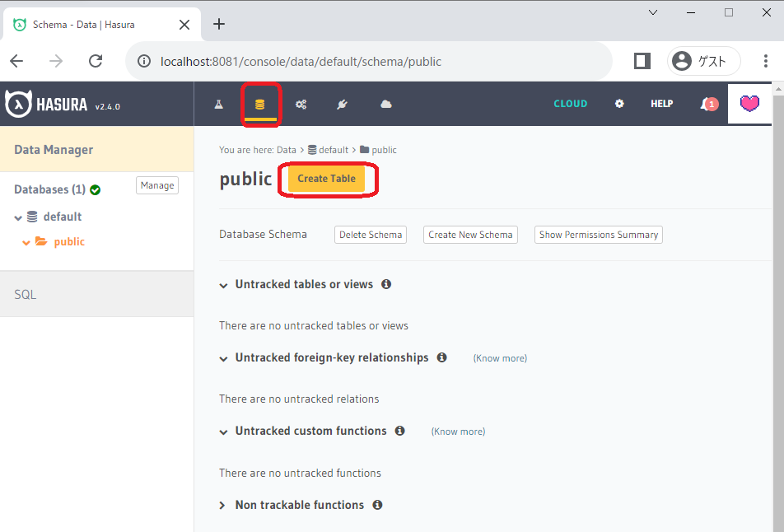Open the Actions cogs icon tab
Screen dimensions: 784x532
tap(301, 104)
